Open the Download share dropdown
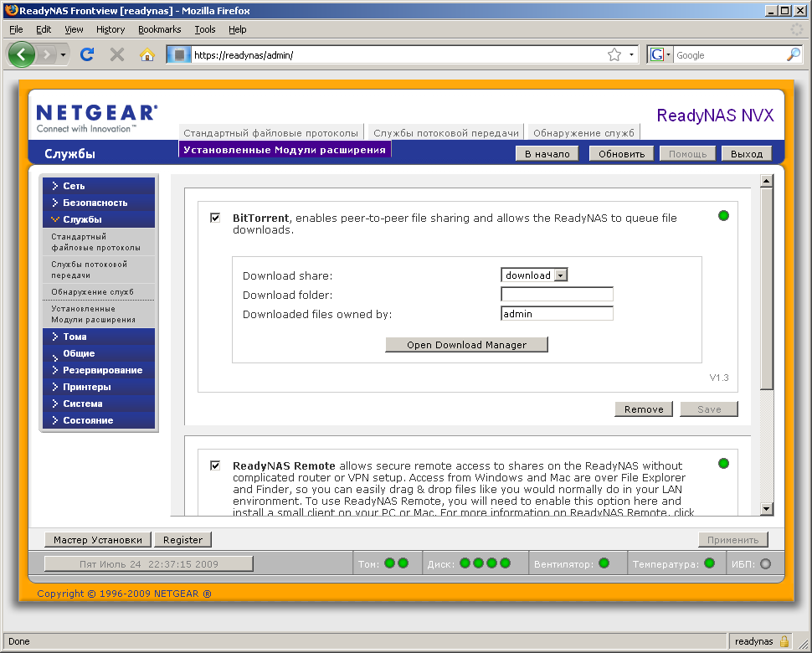Screen dimensions: 812x653 [x=534, y=275]
